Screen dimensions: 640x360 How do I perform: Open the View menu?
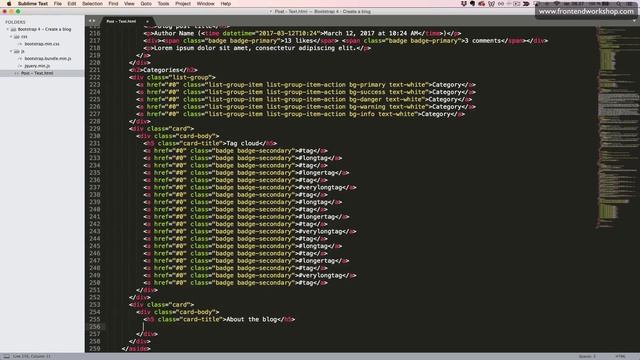[129, 4]
